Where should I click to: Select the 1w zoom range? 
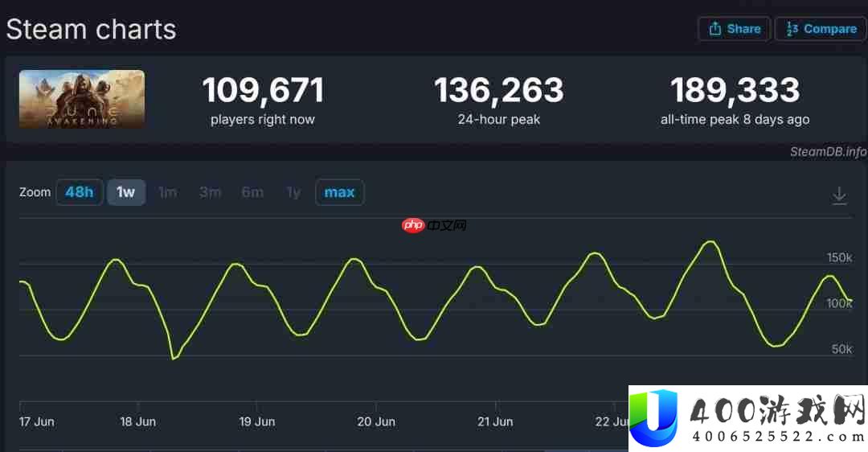[126, 192]
